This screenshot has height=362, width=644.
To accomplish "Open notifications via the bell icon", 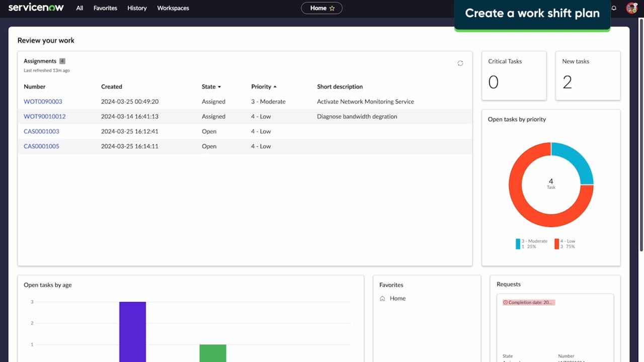I will pos(613,8).
